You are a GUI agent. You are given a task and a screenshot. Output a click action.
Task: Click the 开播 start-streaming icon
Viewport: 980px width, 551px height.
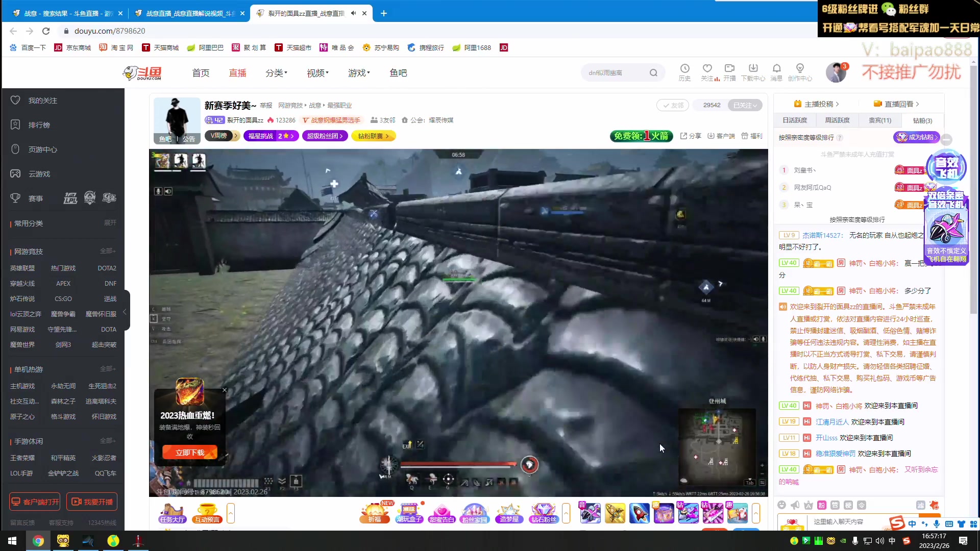(729, 72)
